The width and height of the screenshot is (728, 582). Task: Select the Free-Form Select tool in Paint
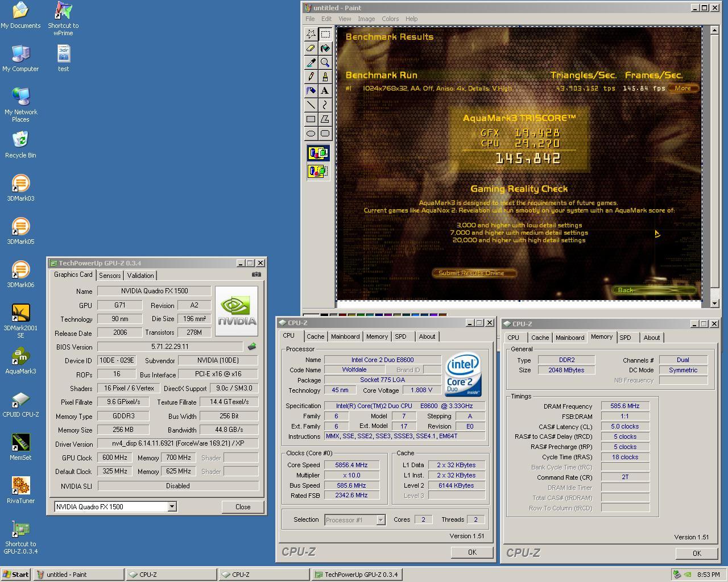(311, 34)
